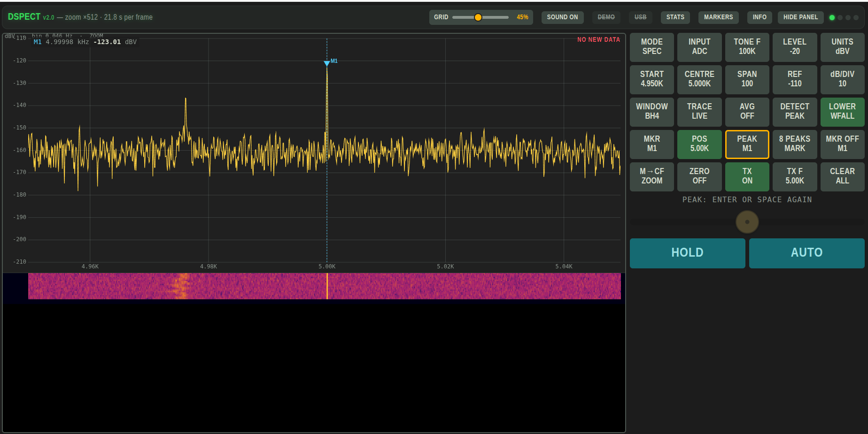Screen dimensions: 868x434
Task: Click the HOLD button
Action: pyautogui.click(x=687, y=253)
